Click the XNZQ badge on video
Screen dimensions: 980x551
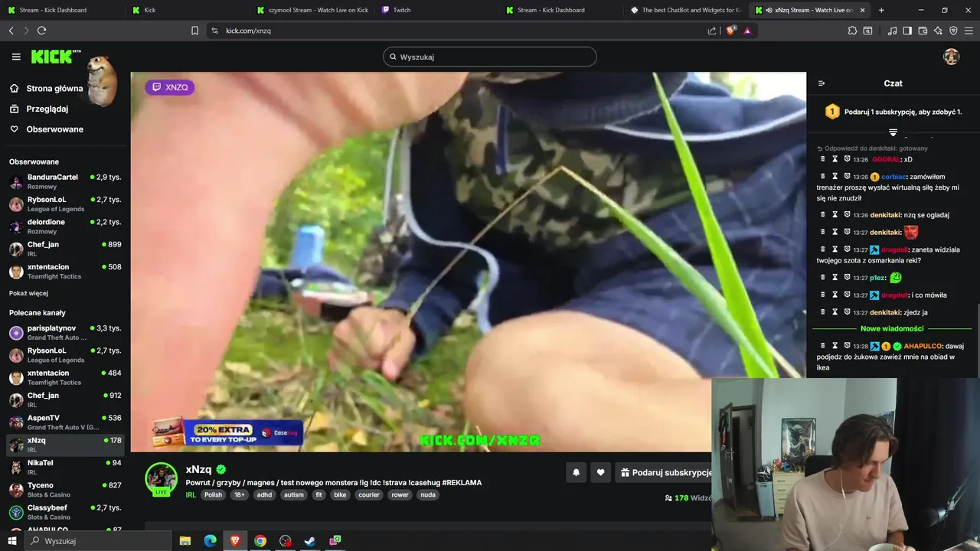(170, 87)
